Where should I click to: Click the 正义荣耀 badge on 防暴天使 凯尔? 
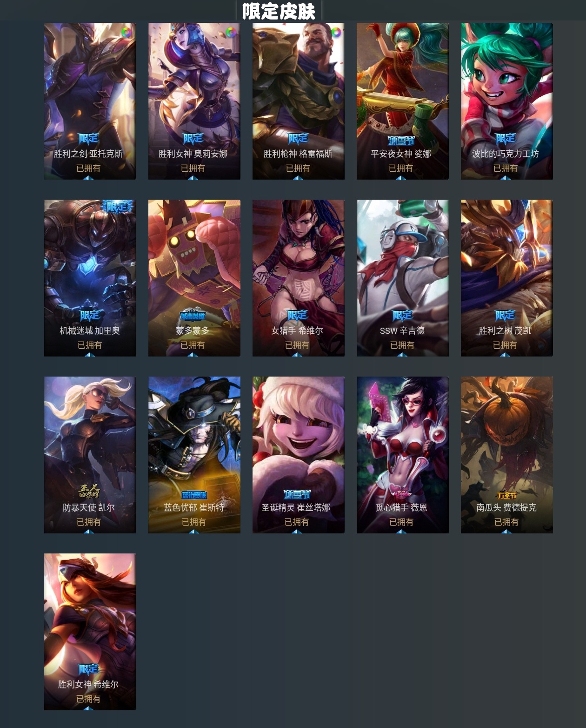[x=89, y=491]
